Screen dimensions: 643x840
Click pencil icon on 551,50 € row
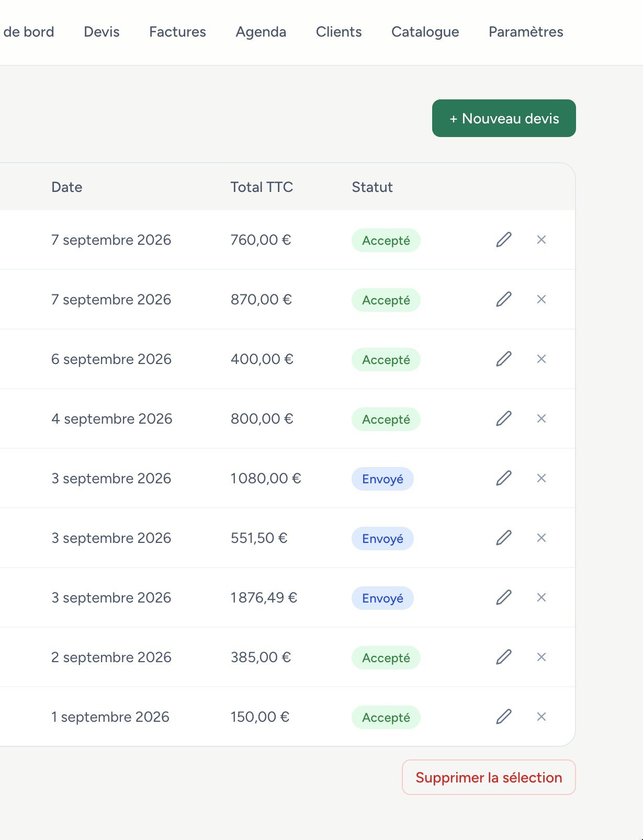pos(504,538)
